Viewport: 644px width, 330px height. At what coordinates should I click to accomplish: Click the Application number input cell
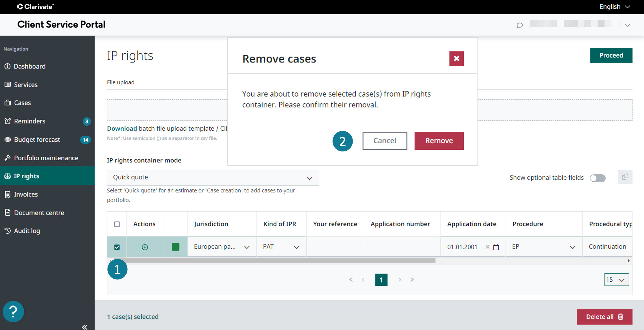point(402,247)
